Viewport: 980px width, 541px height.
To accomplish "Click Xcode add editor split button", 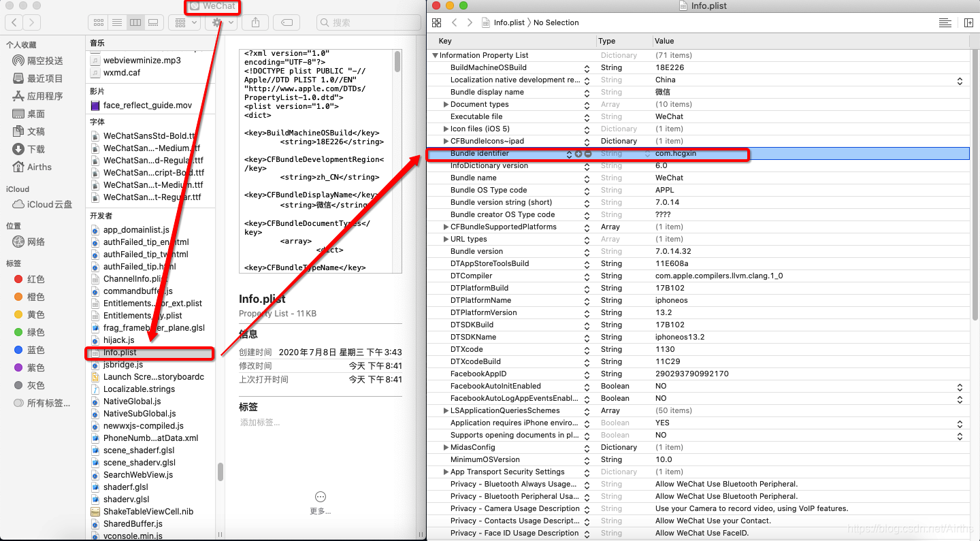I will 969,22.
